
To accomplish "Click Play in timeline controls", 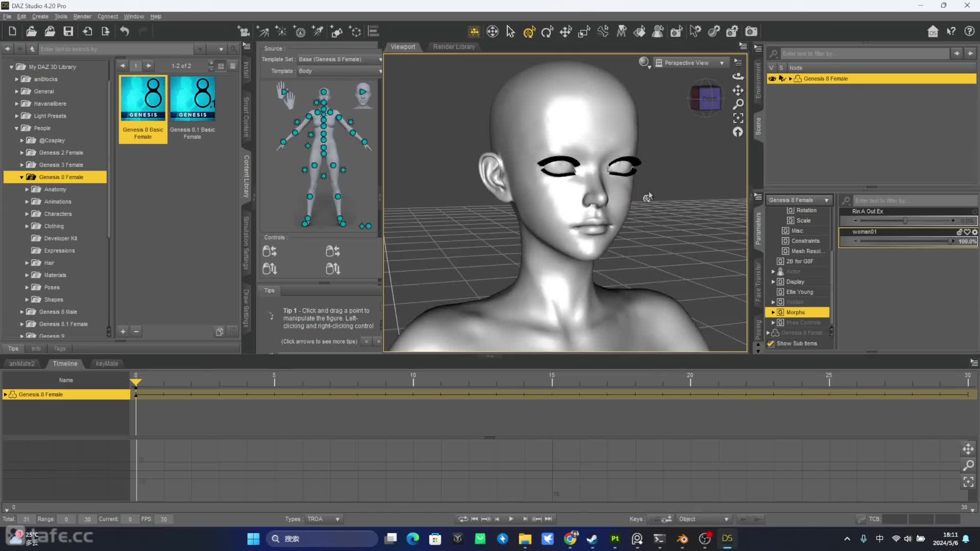I will tap(511, 519).
